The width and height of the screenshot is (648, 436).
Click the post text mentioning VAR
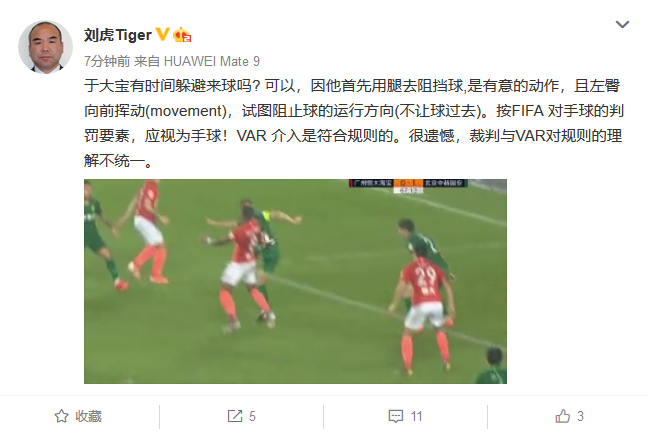click(x=353, y=123)
